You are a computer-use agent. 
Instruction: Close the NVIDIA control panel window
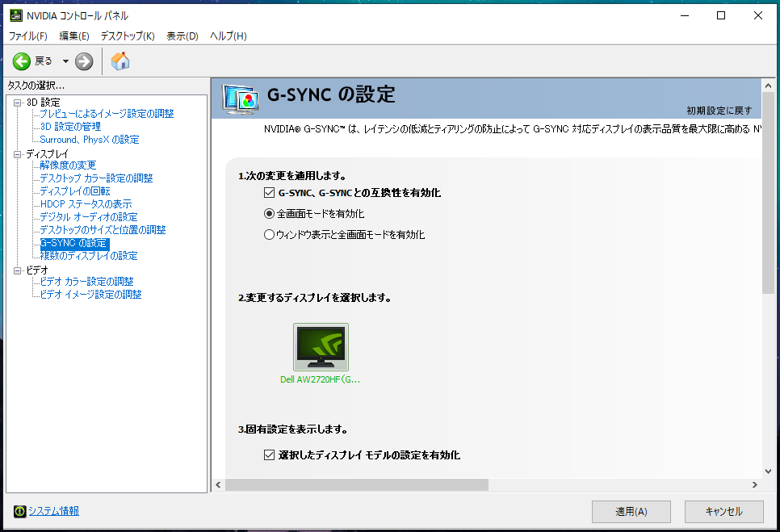pos(758,15)
